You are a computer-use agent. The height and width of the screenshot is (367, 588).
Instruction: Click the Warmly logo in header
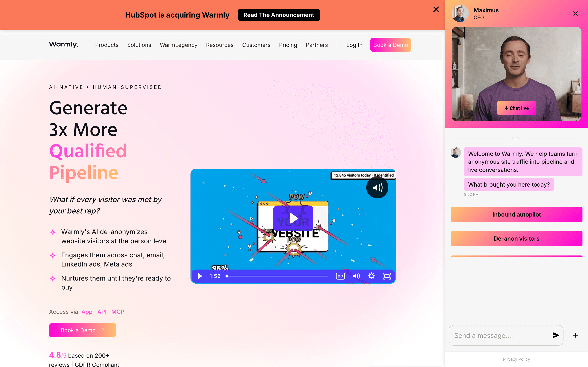click(x=63, y=44)
